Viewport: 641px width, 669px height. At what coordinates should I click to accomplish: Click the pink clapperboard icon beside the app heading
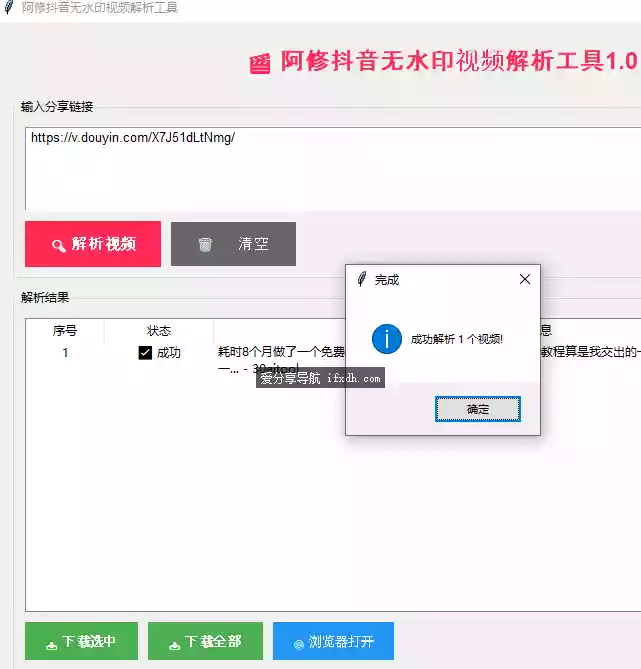260,64
